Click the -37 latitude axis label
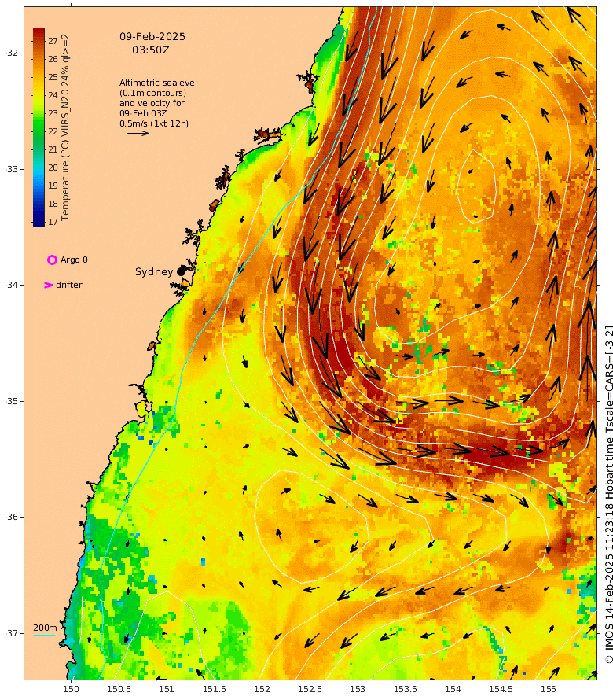 13,633
